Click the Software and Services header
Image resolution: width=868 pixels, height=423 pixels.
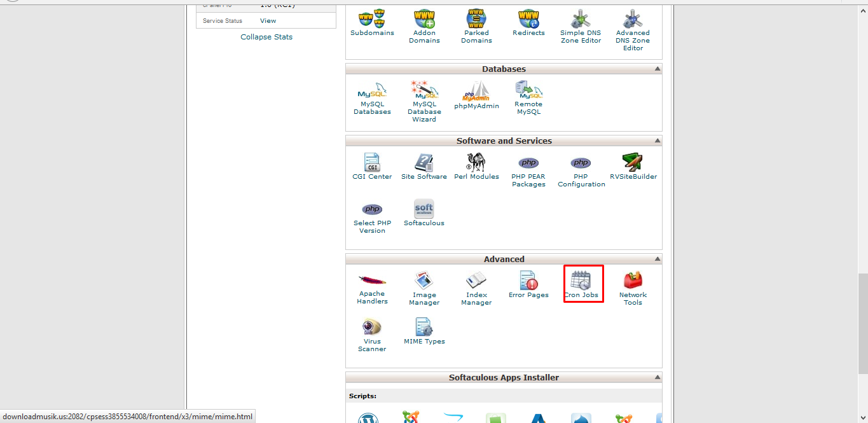pos(504,141)
